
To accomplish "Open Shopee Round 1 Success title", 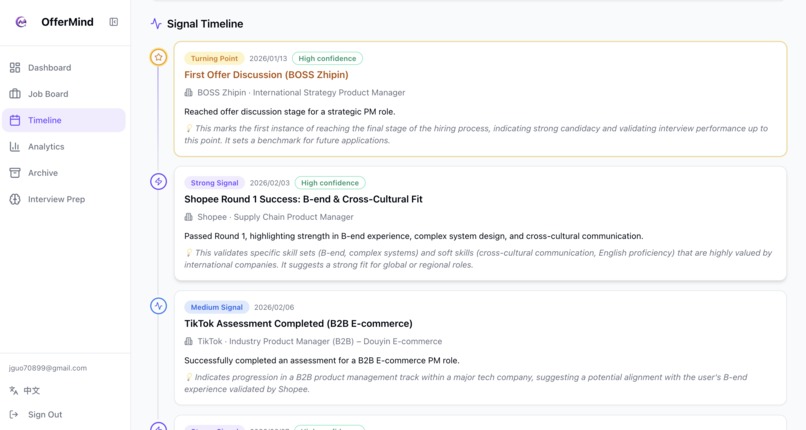I will click(x=303, y=199).
